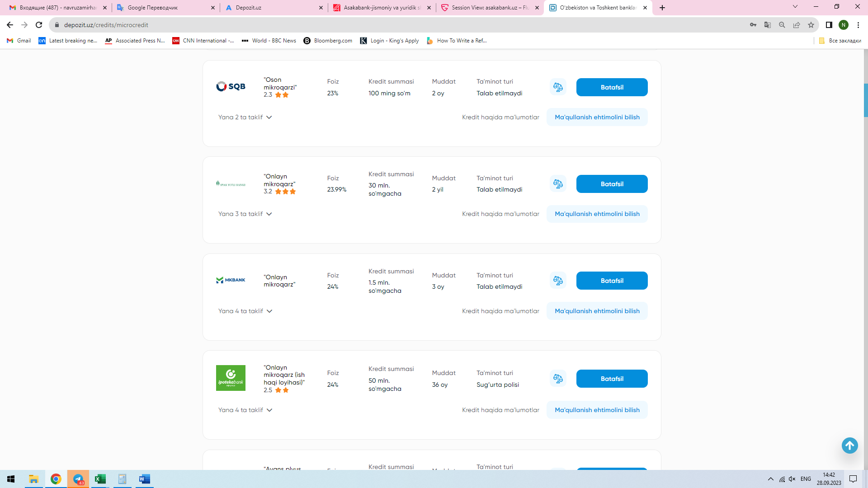Open the browser side panel icon
The image size is (868, 488).
[829, 25]
